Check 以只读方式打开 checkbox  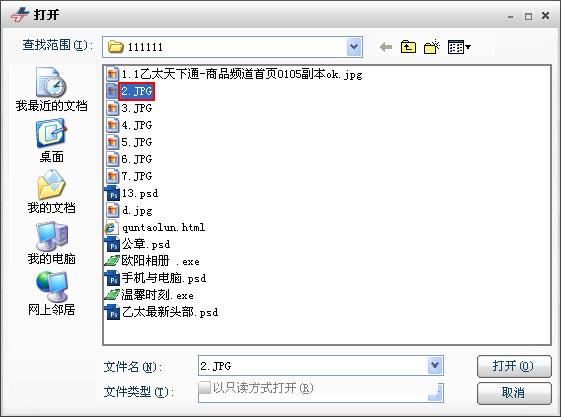205,388
